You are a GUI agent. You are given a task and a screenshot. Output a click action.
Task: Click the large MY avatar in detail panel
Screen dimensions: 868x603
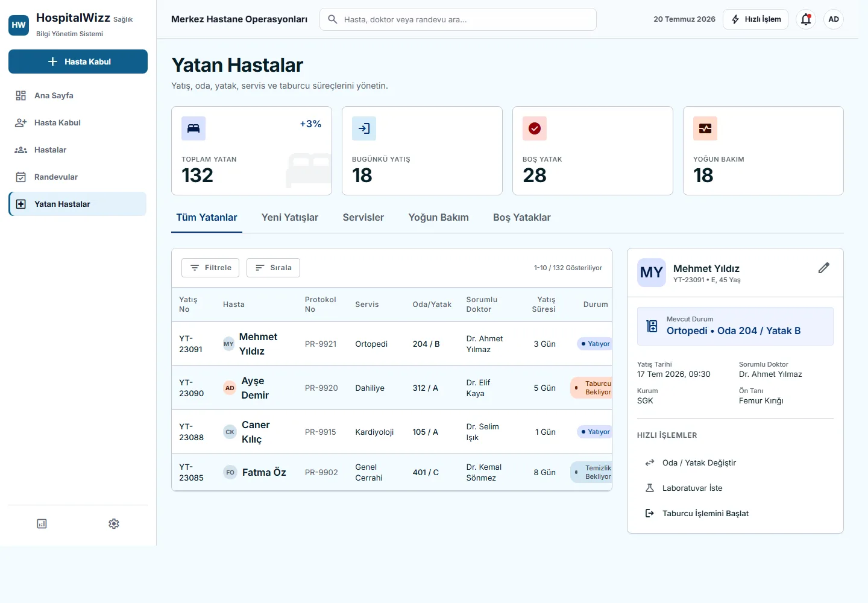652,273
